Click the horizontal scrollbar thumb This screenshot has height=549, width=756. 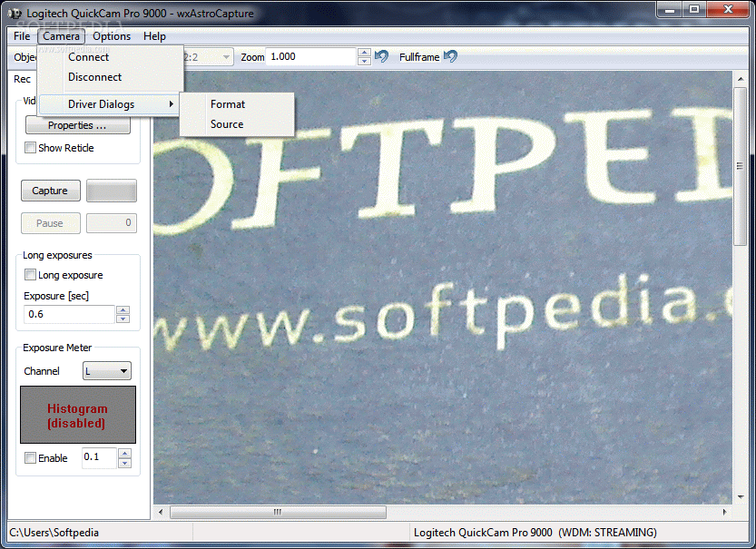coord(278,512)
